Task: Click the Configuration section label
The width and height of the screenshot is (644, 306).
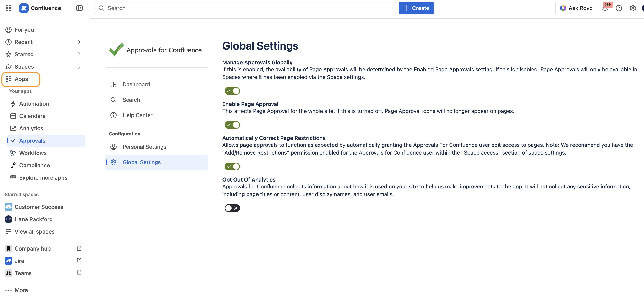Action: coord(124,134)
